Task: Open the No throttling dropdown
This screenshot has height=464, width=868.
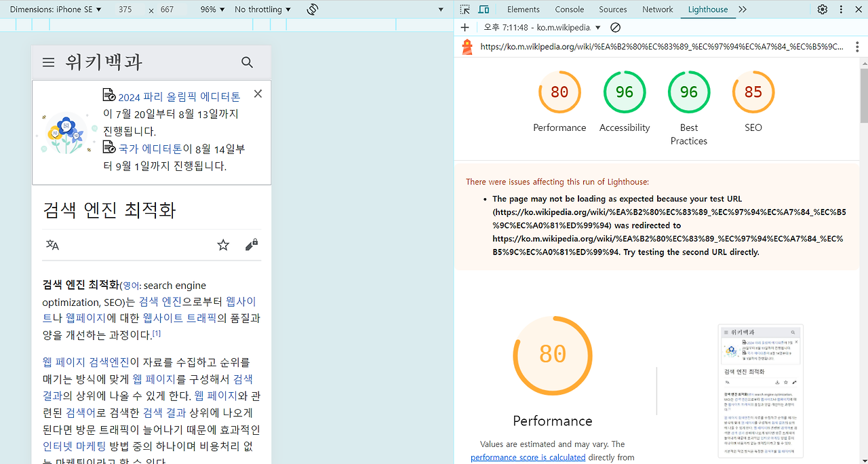Action: pyautogui.click(x=262, y=9)
